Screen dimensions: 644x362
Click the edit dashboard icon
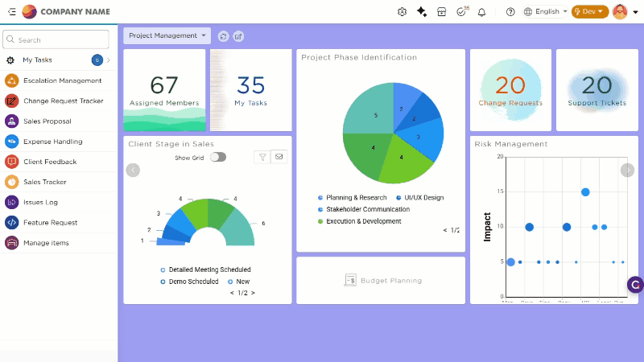pyautogui.click(x=238, y=36)
